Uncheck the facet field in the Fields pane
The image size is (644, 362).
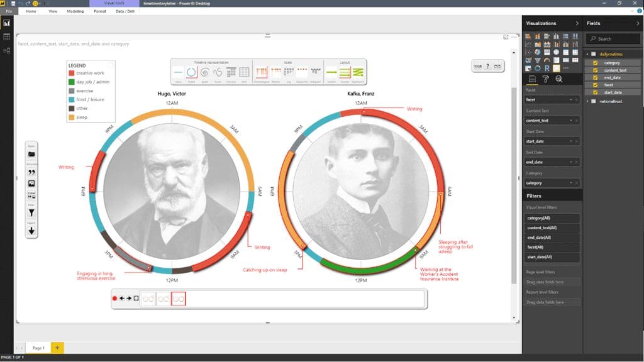pyautogui.click(x=596, y=85)
